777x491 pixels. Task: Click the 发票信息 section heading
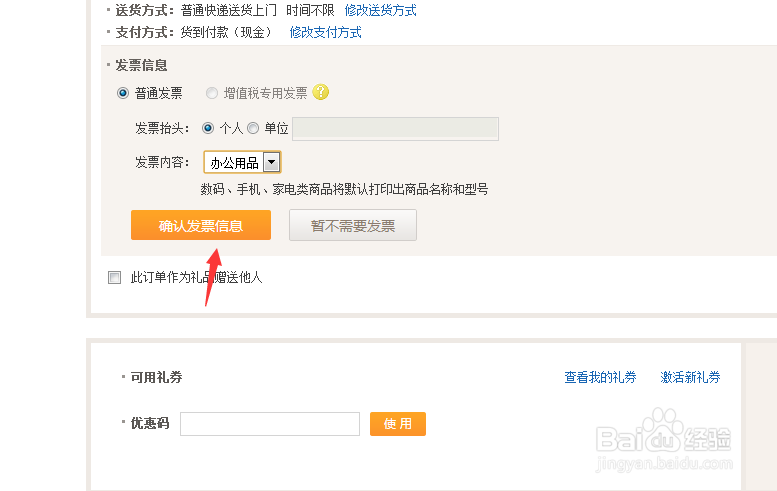[141, 65]
